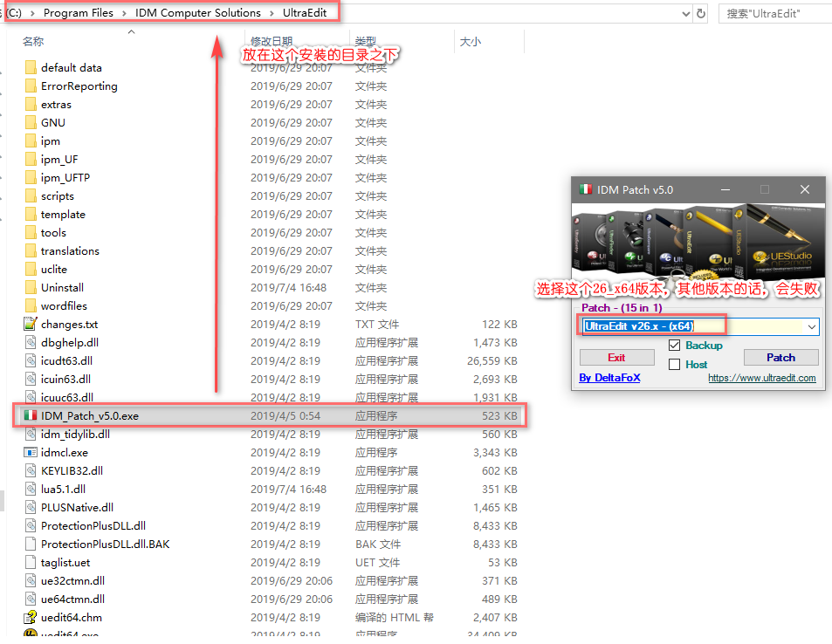Image resolution: width=832 pixels, height=644 pixels.
Task: Go to IDM Computer Solutions breadcrumb
Action: point(198,13)
